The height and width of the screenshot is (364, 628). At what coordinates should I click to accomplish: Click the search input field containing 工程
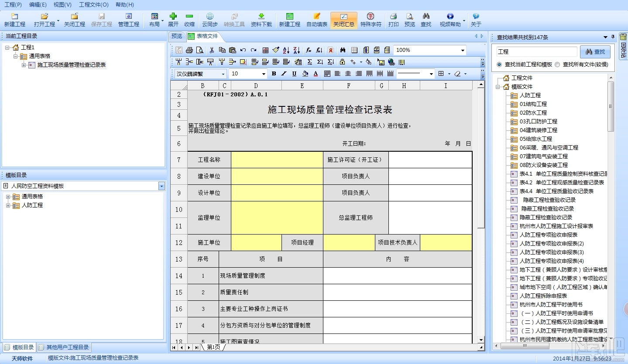pyautogui.click(x=536, y=52)
